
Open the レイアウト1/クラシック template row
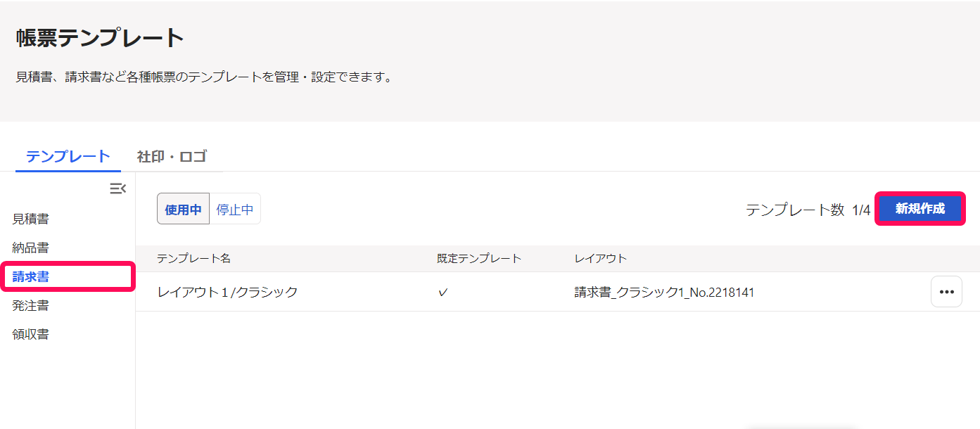[x=557, y=292]
